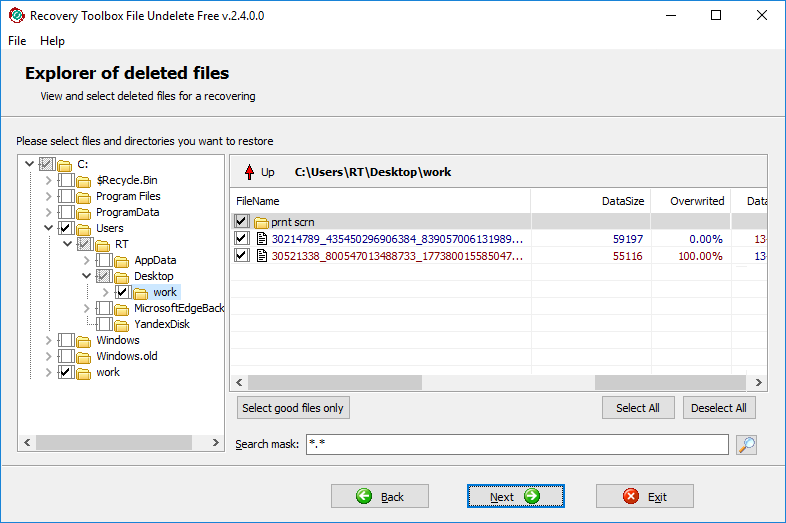Screen dimensions: 786x523
Task: Click the red X icon on Exit
Action: (631, 496)
